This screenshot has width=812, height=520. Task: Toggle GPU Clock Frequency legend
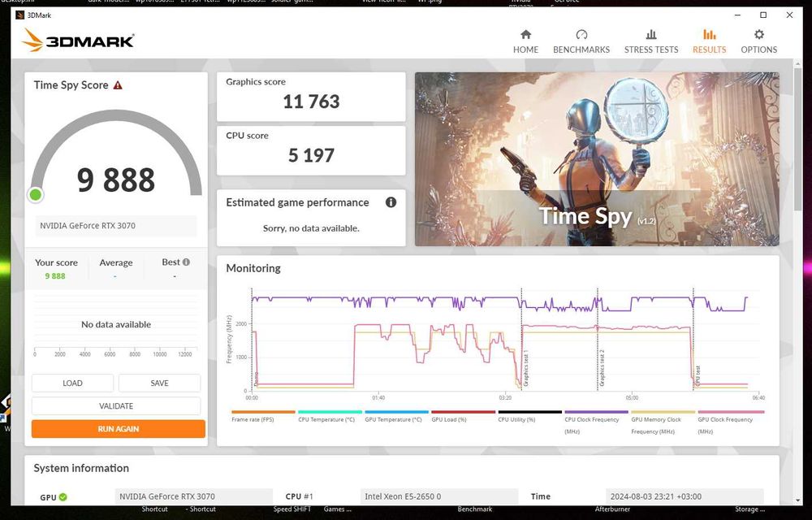tap(731, 422)
